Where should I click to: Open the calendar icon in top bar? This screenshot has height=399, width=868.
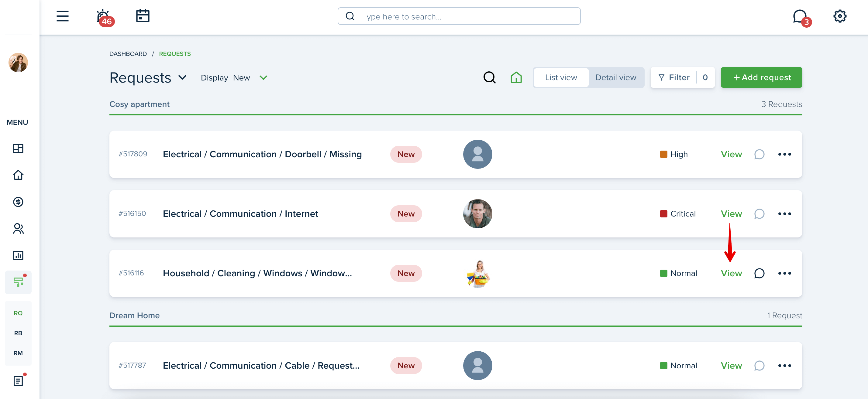tap(143, 16)
